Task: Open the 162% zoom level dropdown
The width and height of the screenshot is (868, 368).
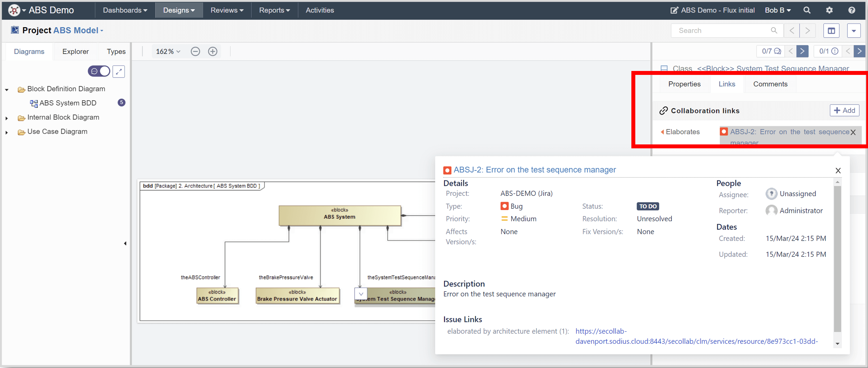Action: tap(168, 51)
